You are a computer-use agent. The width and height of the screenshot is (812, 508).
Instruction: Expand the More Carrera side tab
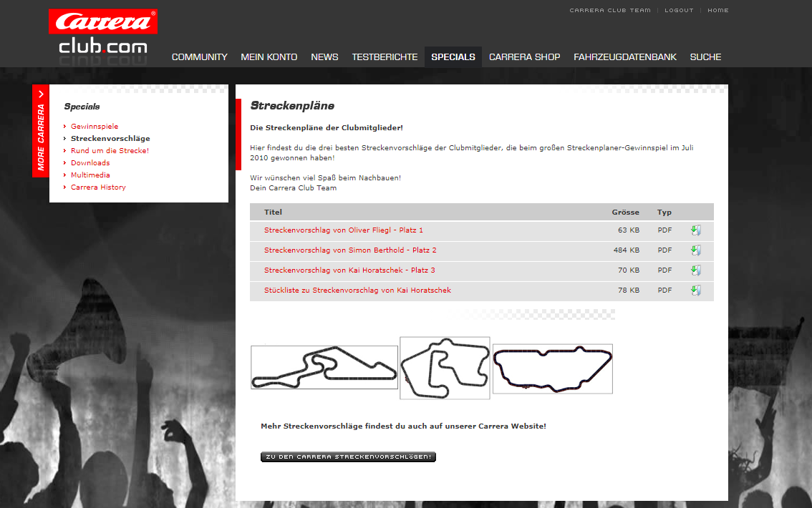(x=41, y=131)
